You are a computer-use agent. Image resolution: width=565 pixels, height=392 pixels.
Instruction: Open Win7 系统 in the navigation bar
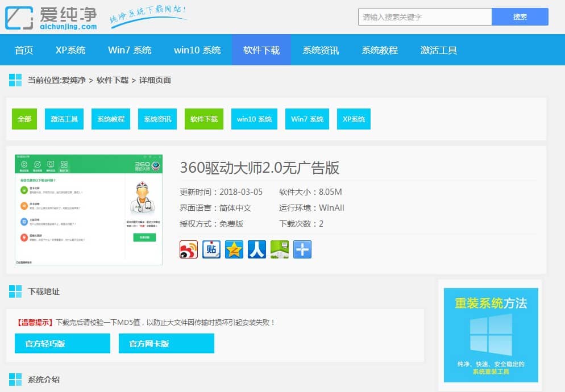pos(130,50)
